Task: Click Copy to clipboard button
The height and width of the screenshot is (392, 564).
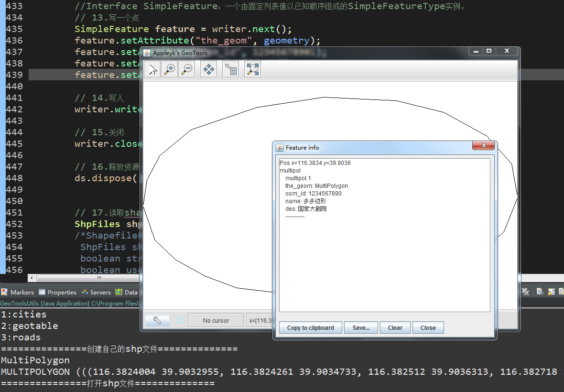Action: (x=310, y=327)
